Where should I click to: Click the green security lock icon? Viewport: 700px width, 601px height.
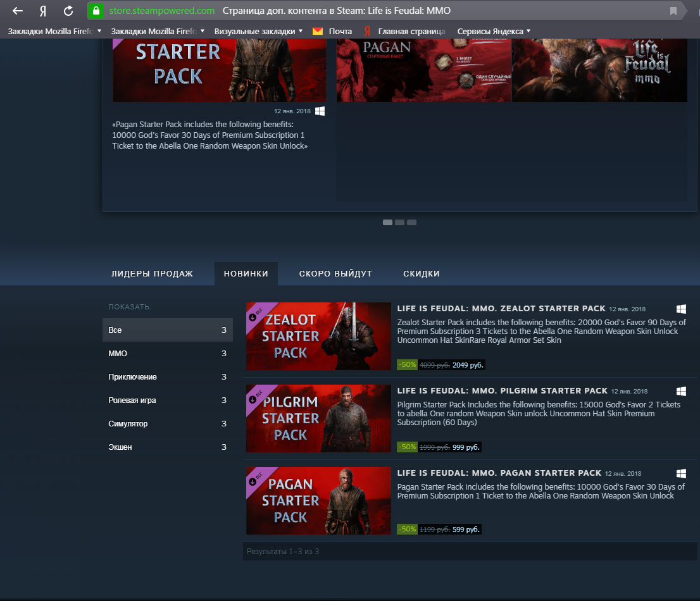[96, 11]
